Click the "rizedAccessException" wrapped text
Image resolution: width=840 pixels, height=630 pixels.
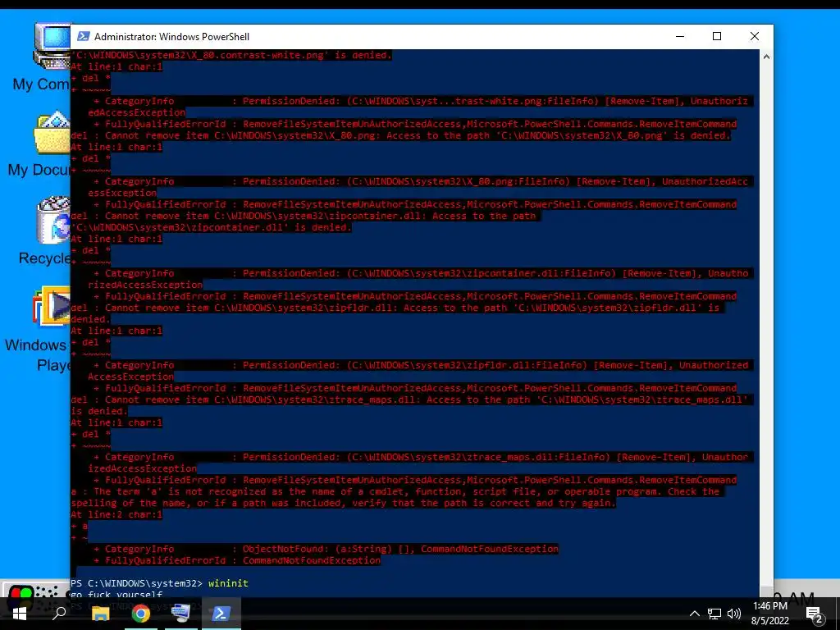(x=145, y=285)
